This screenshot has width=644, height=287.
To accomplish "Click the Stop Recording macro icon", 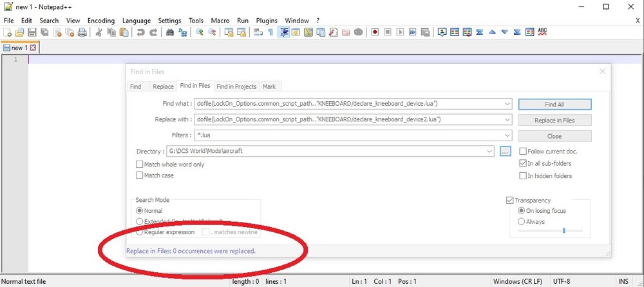I will coord(387,32).
